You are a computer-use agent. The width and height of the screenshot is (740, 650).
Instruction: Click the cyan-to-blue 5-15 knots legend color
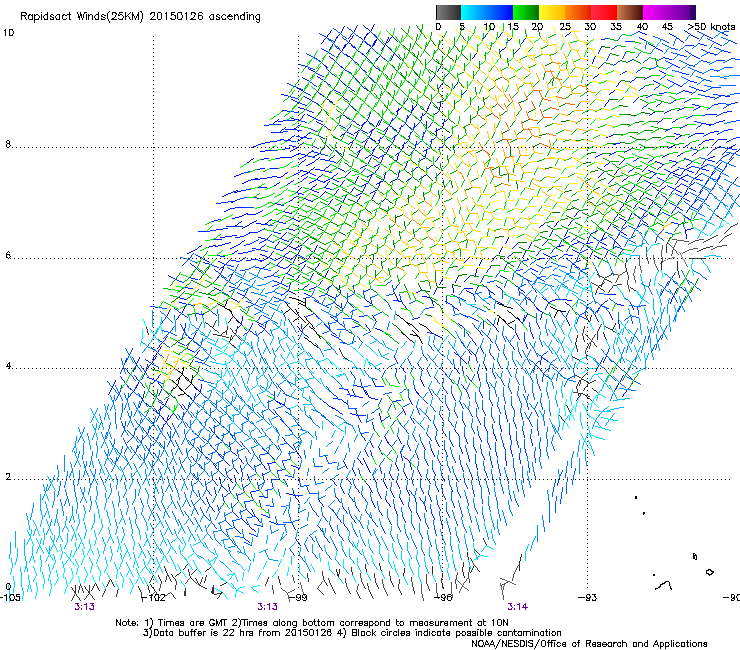(487, 12)
